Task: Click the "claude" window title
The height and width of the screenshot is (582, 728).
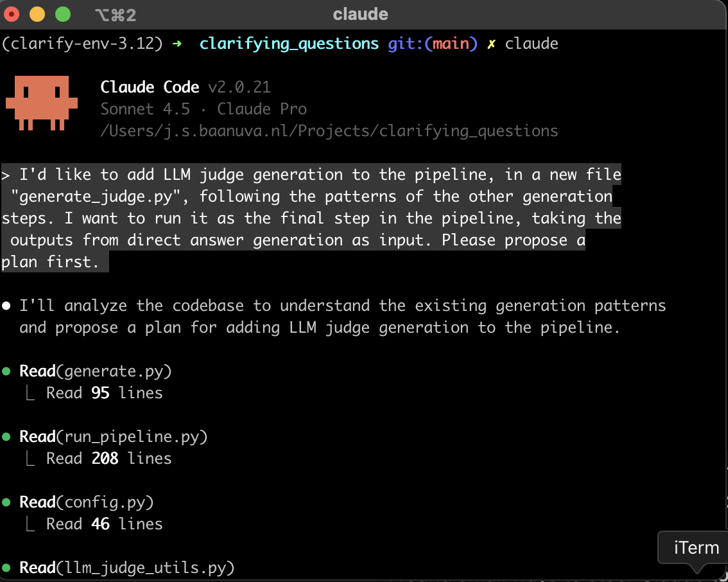Action: [x=360, y=14]
